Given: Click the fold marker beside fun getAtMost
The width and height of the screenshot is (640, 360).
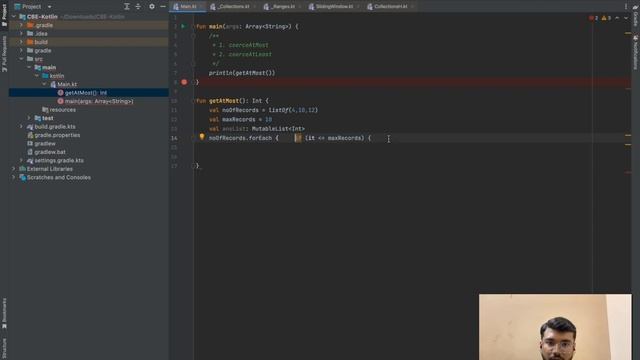Looking at the screenshot, I should pos(194,101).
